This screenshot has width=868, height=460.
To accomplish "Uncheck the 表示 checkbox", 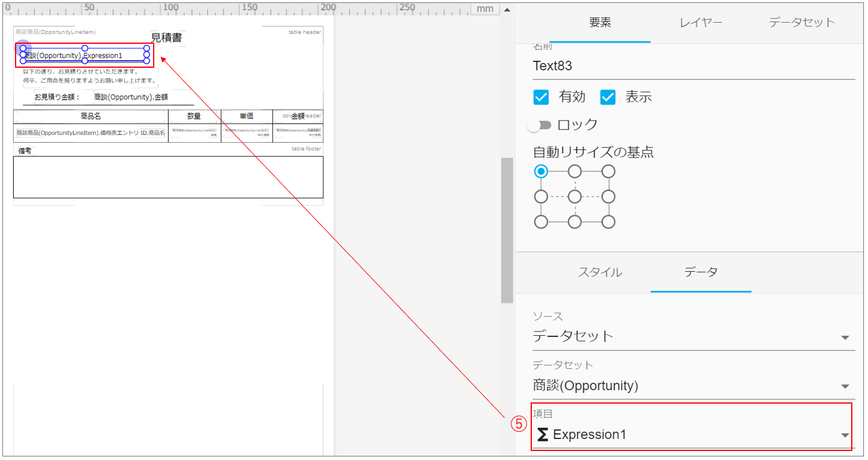I will tap(608, 97).
